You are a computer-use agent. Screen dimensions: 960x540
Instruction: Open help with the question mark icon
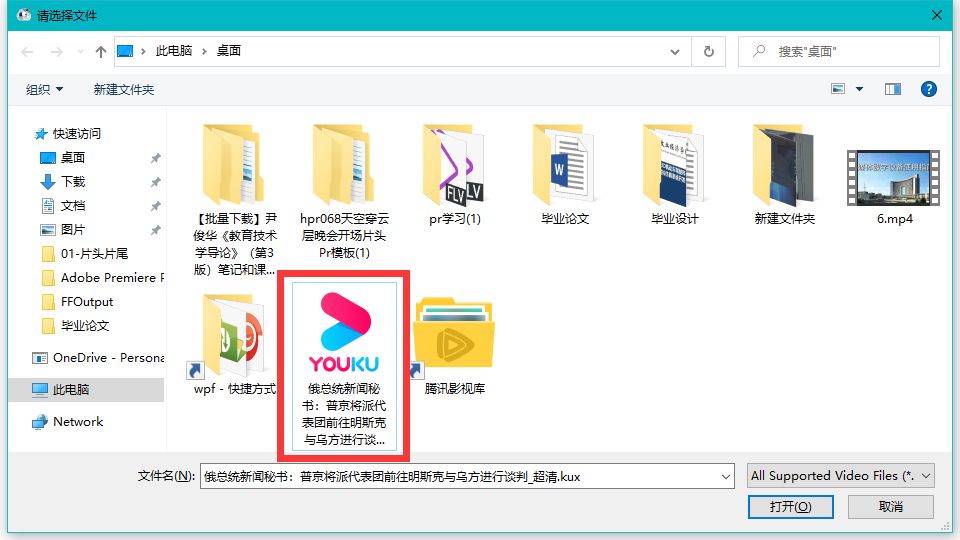click(928, 89)
